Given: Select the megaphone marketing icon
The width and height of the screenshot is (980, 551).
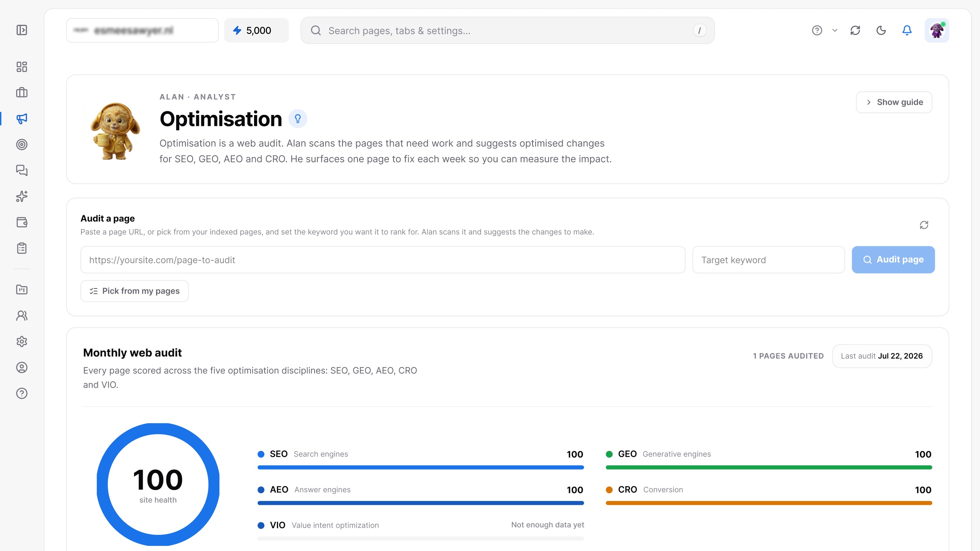Looking at the screenshot, I should [x=22, y=118].
